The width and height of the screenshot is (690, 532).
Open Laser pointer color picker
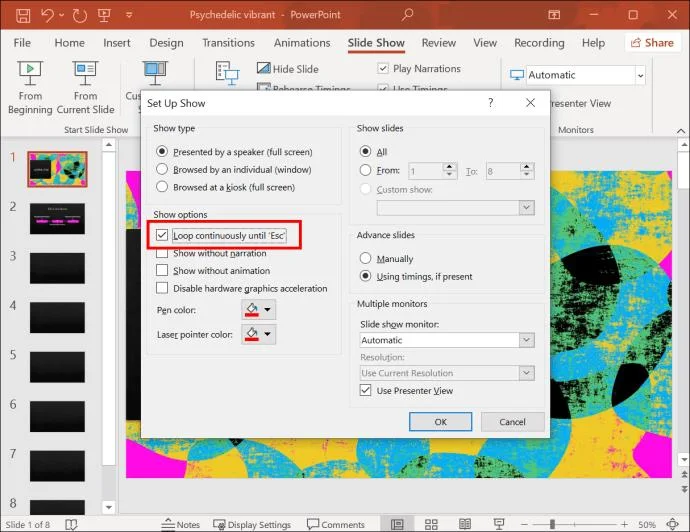click(259, 334)
